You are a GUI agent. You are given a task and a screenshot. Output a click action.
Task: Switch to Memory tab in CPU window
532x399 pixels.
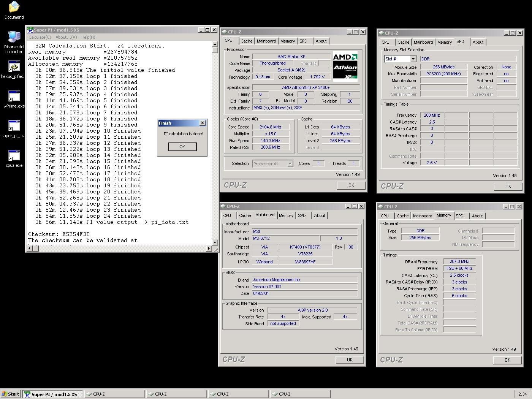click(288, 41)
